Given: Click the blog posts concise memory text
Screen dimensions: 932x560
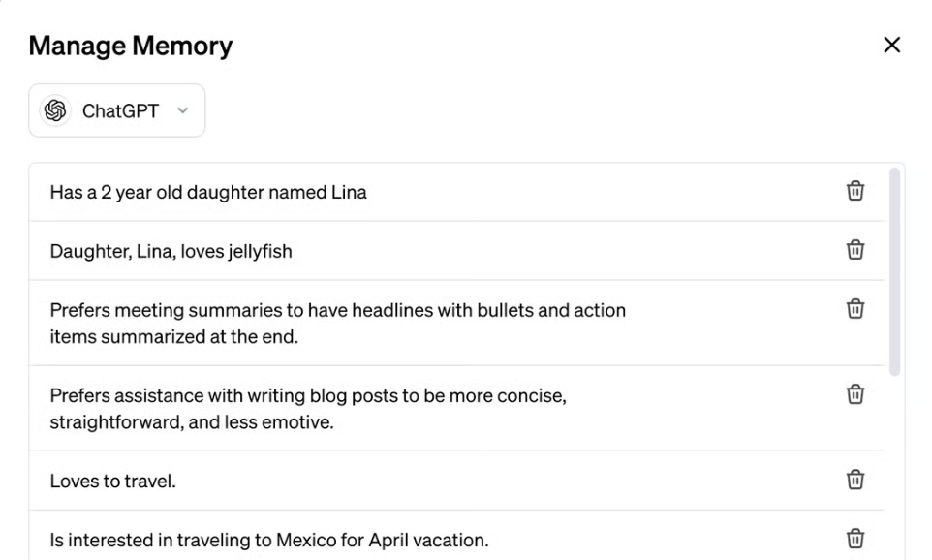Looking at the screenshot, I should coord(308,409).
